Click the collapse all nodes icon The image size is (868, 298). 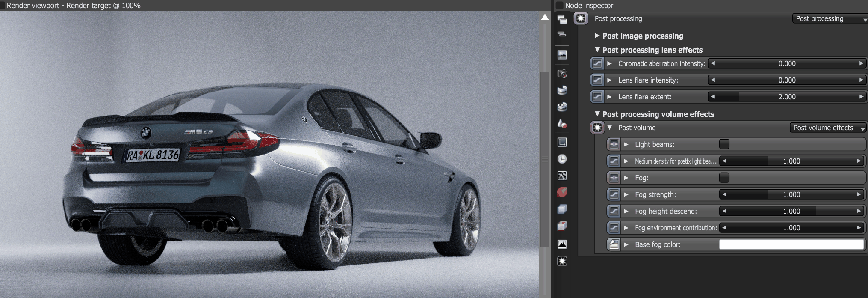click(x=562, y=34)
